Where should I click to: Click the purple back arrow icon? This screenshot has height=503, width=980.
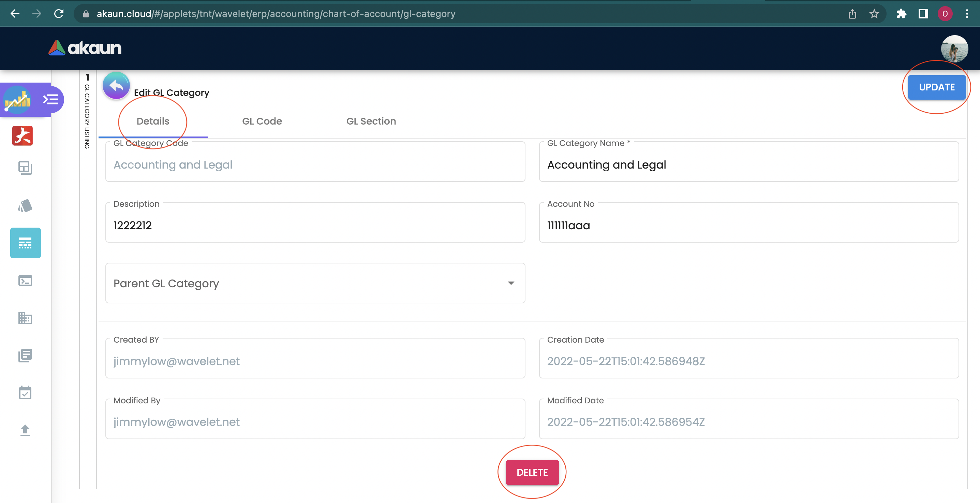(116, 86)
